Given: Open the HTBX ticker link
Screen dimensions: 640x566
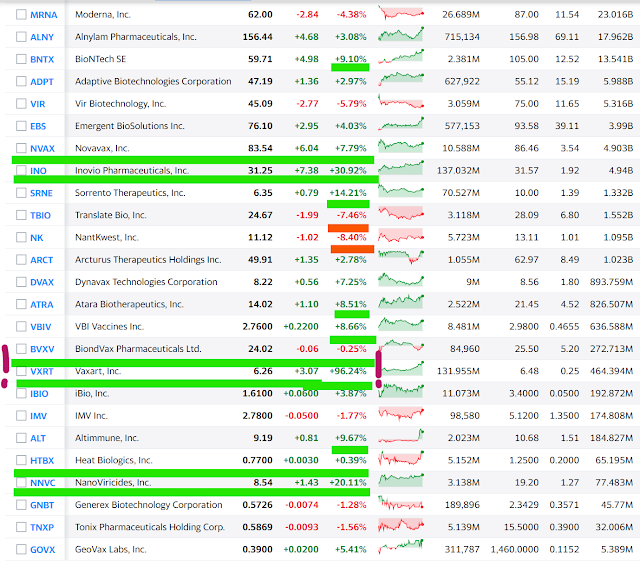Looking at the screenshot, I should (x=42, y=460).
